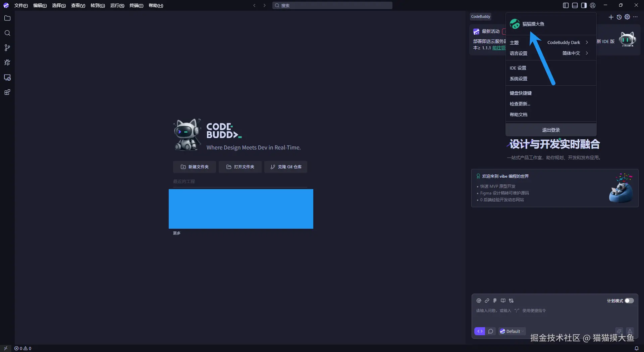This screenshot has width=644, height=352.
Task: Click the @ mention icon in chat input
Action: [x=479, y=301]
